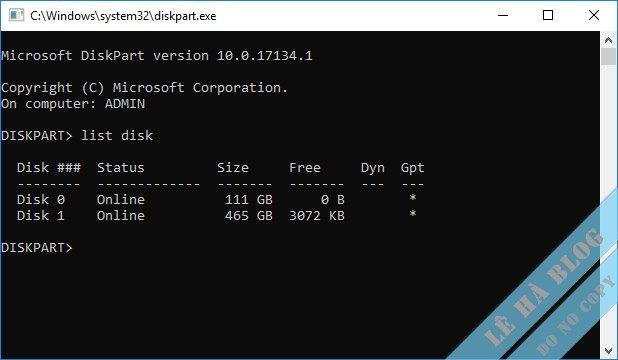Click the scrollbar down arrow
The height and width of the screenshot is (360, 618).
608,350
